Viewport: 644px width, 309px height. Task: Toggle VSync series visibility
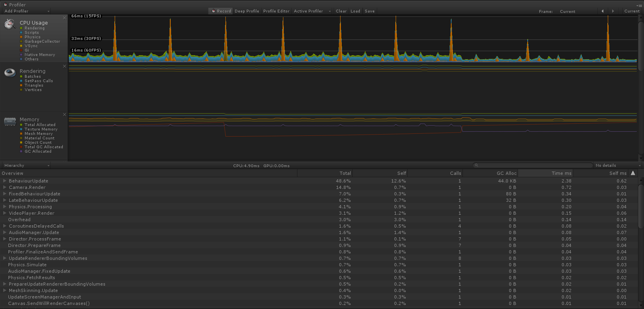[x=21, y=46]
